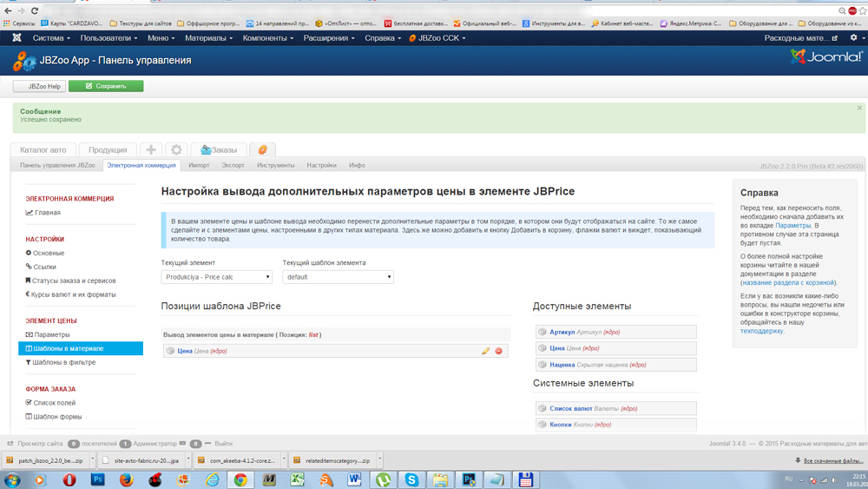Click the техподдержку link

pyautogui.click(x=761, y=331)
